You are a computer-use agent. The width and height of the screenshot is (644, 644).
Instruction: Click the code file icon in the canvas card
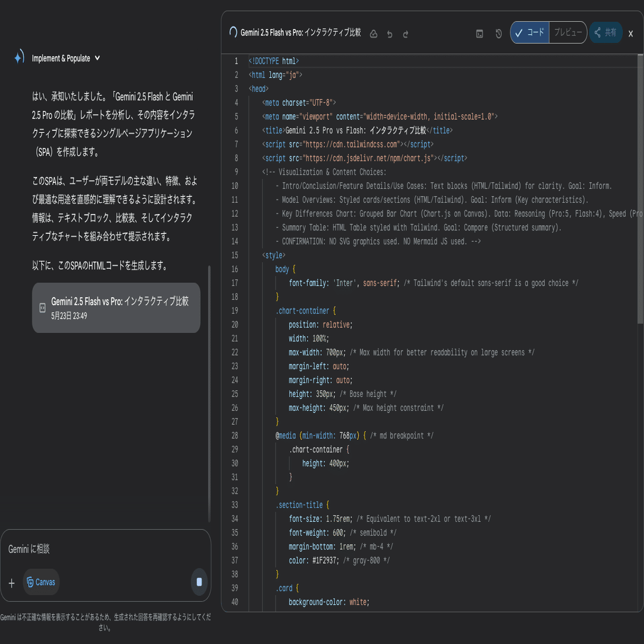coord(42,308)
